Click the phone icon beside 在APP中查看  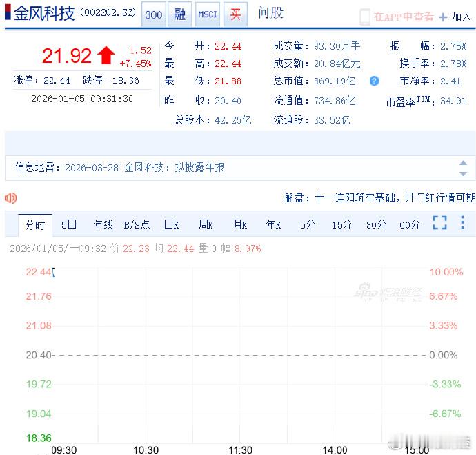click(x=365, y=17)
